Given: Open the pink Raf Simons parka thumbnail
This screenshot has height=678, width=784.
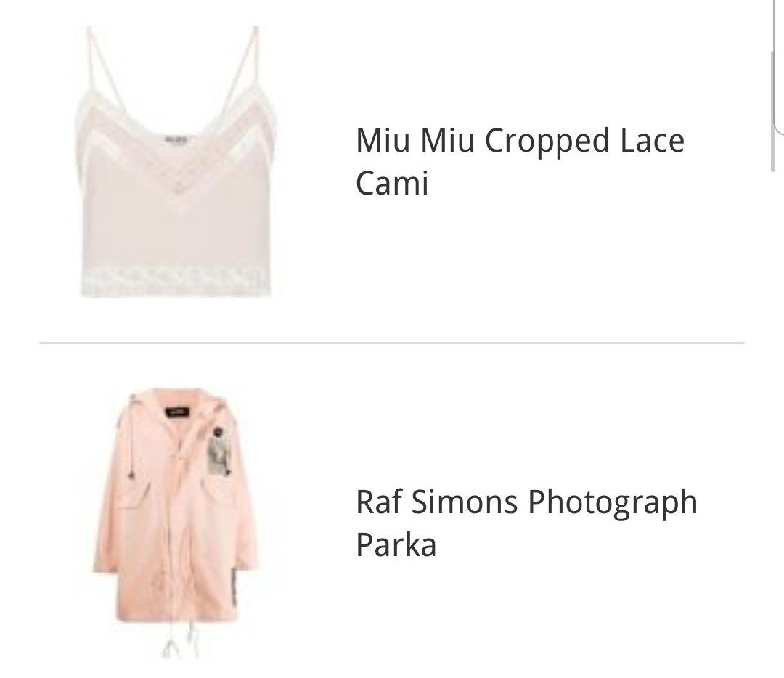Looking at the screenshot, I should click(176, 523).
